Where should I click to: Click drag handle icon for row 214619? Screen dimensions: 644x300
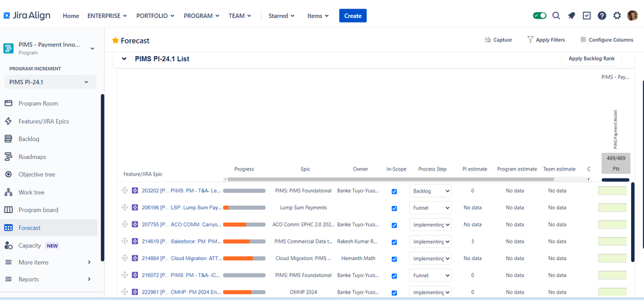click(125, 241)
